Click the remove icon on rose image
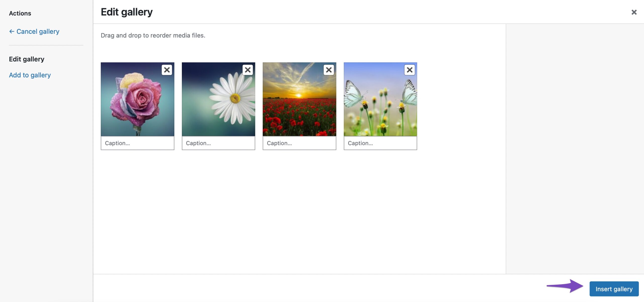The image size is (644, 302). coord(167,69)
